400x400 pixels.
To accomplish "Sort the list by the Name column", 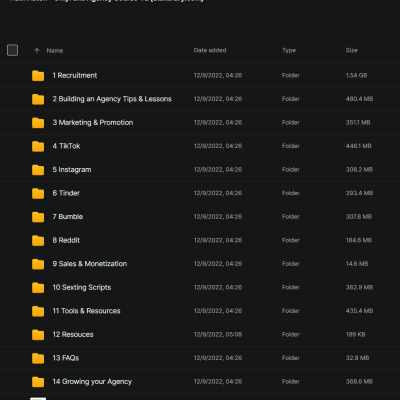I will (x=55, y=51).
